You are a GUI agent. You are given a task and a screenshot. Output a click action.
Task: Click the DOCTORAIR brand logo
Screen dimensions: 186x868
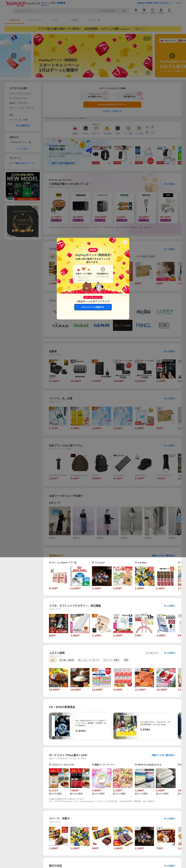click(123, 325)
